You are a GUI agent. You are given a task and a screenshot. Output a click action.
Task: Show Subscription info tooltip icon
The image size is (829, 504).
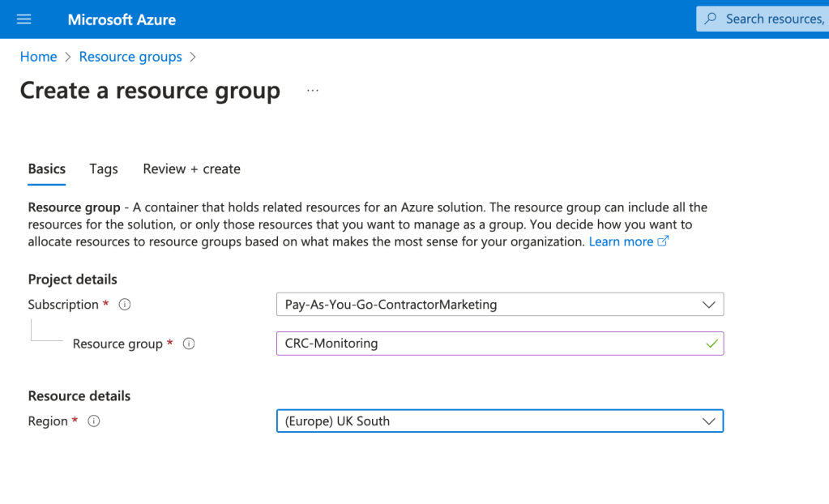point(125,305)
